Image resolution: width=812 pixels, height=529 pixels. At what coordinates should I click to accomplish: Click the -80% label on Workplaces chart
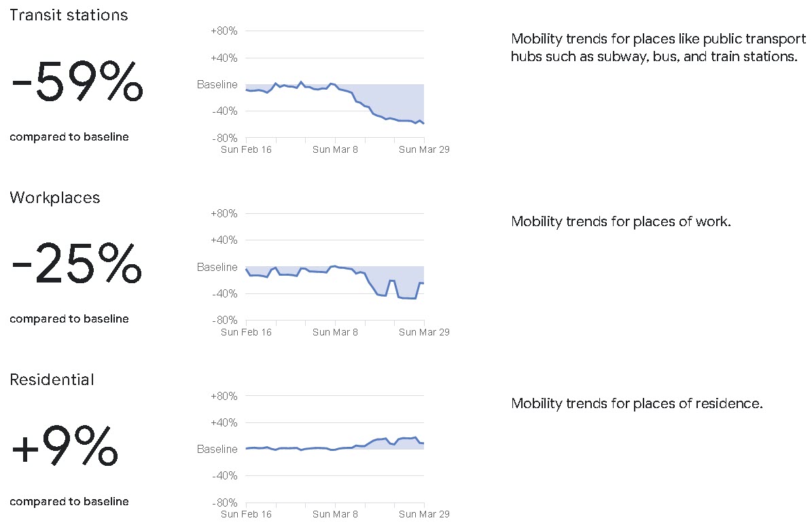[x=224, y=320]
